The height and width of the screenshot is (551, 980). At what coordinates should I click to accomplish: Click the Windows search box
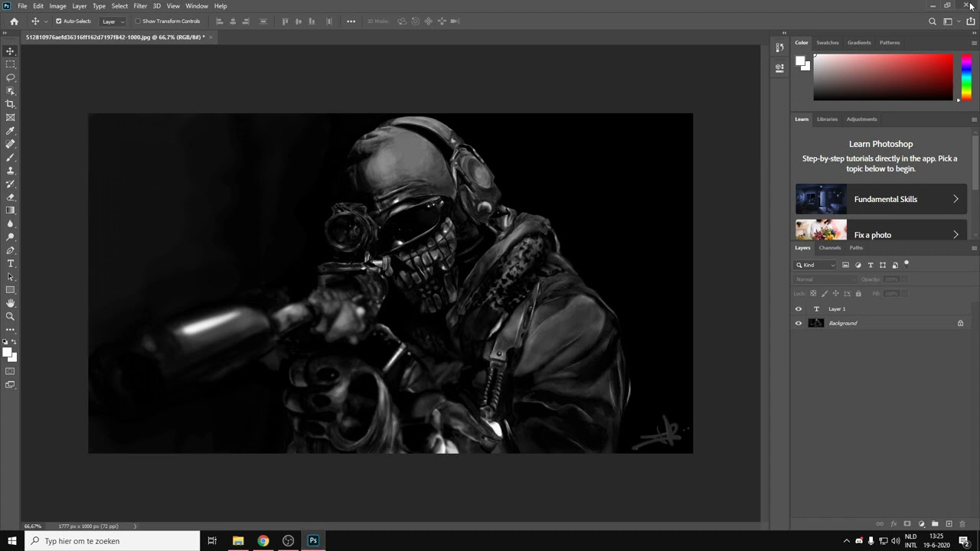coord(112,541)
